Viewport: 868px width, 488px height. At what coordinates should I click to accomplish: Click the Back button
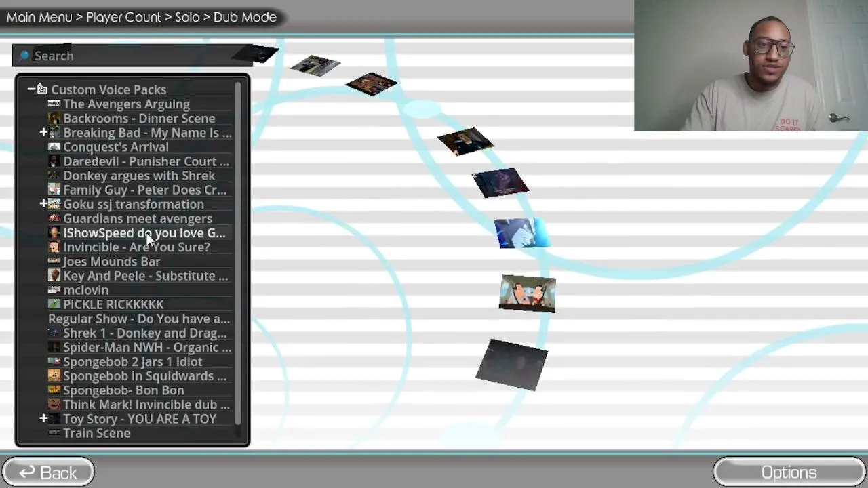point(47,472)
